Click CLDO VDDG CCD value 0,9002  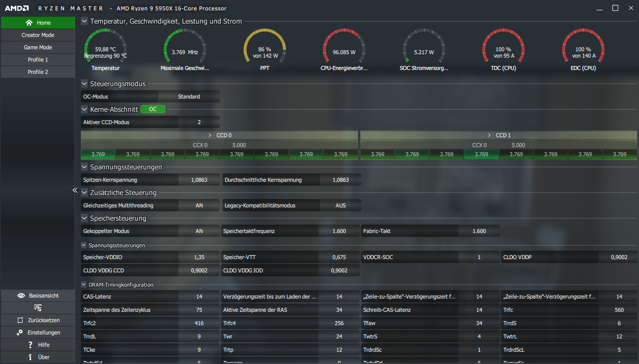tap(199, 270)
